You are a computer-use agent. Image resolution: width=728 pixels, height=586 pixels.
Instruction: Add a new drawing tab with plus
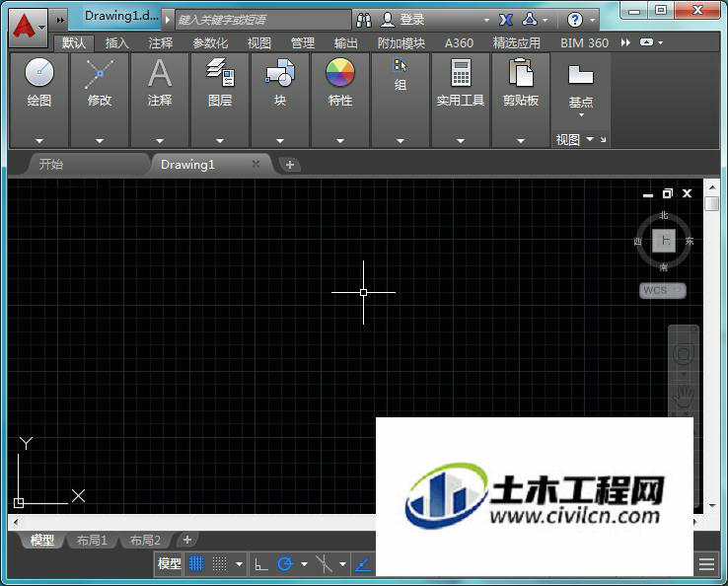(290, 165)
